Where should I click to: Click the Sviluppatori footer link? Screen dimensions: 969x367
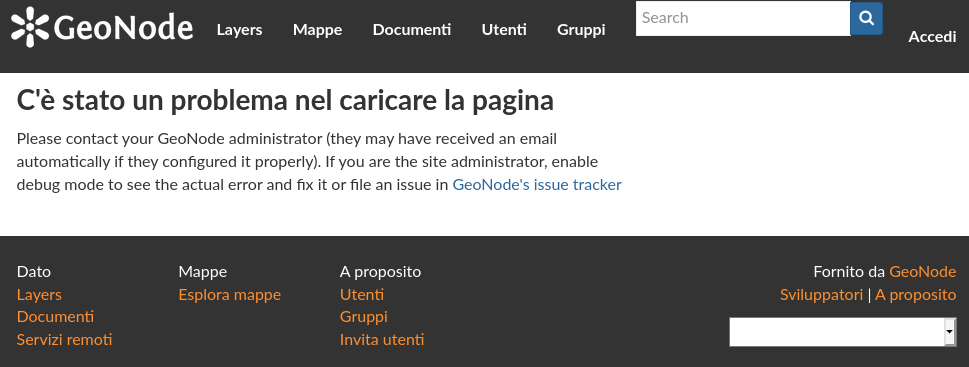[x=821, y=295]
